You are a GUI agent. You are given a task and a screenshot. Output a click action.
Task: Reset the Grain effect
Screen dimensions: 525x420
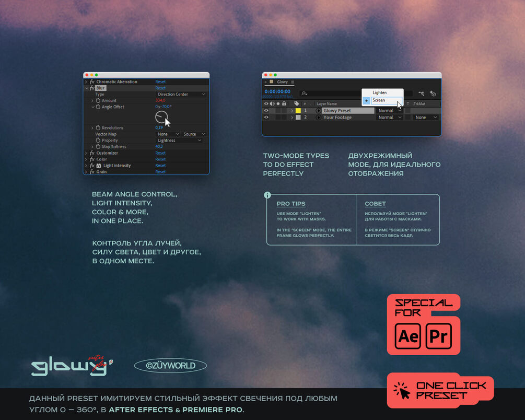pyautogui.click(x=160, y=172)
